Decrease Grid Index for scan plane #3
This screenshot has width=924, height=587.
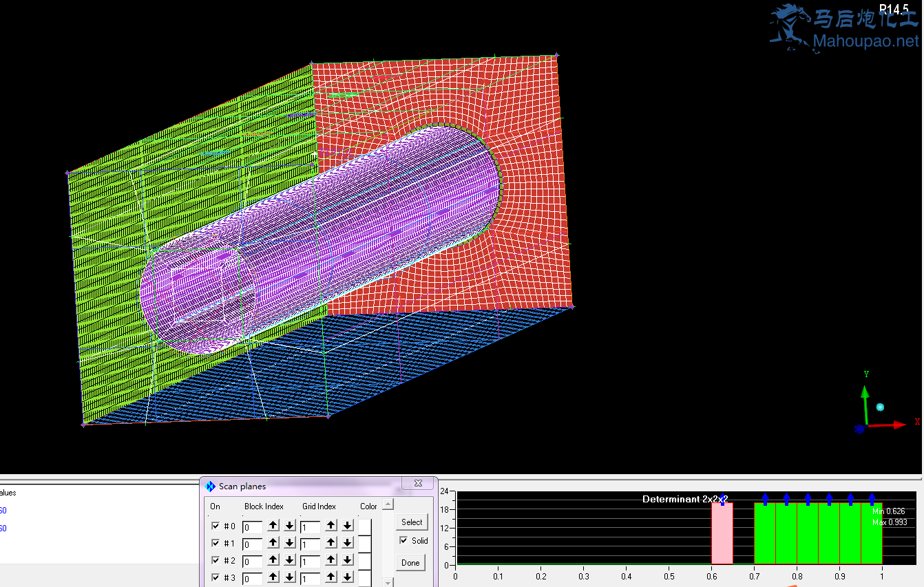[x=347, y=577]
